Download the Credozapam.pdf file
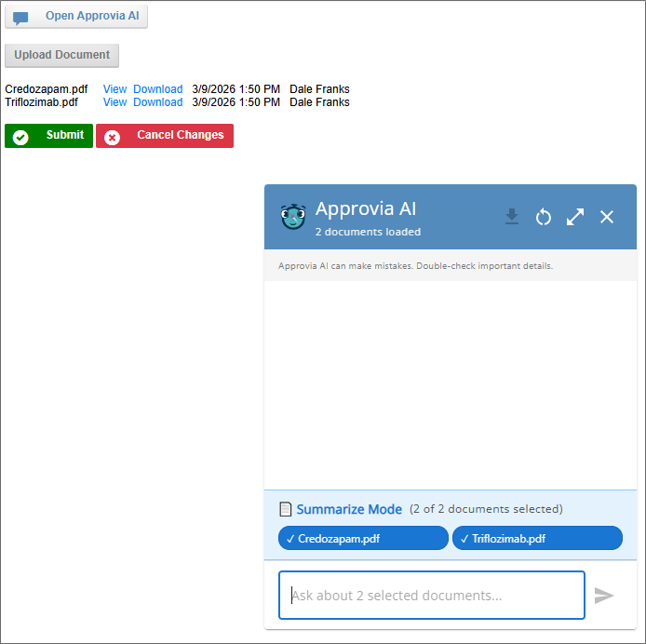Viewport: 646px width, 644px height. [x=157, y=89]
